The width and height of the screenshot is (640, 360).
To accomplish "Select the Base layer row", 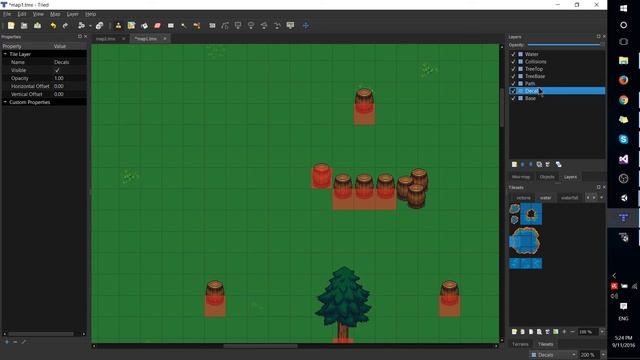I will click(557, 98).
